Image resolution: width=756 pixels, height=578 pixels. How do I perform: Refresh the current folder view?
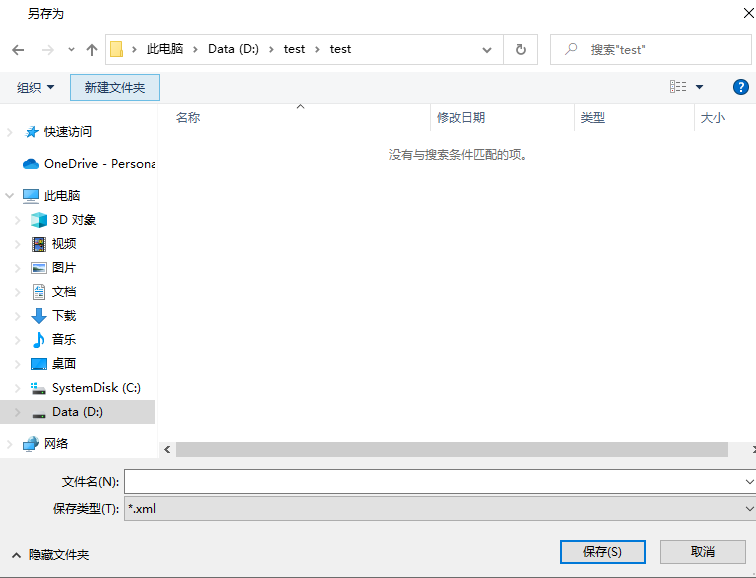[520, 49]
